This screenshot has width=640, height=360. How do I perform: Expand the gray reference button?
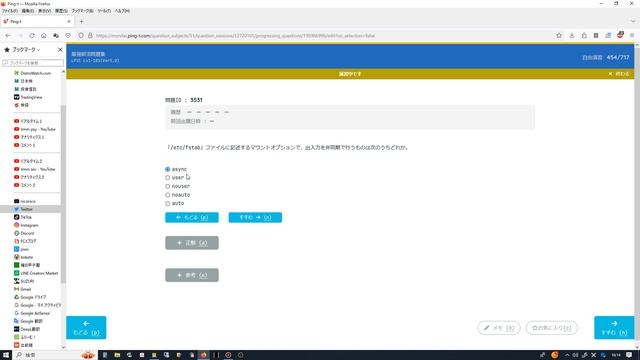tap(192, 275)
